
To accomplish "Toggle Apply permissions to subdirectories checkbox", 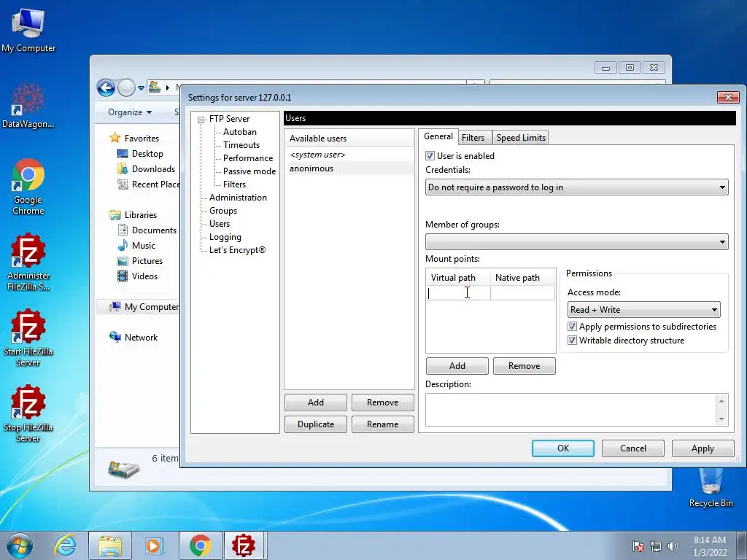I will pyautogui.click(x=572, y=327).
